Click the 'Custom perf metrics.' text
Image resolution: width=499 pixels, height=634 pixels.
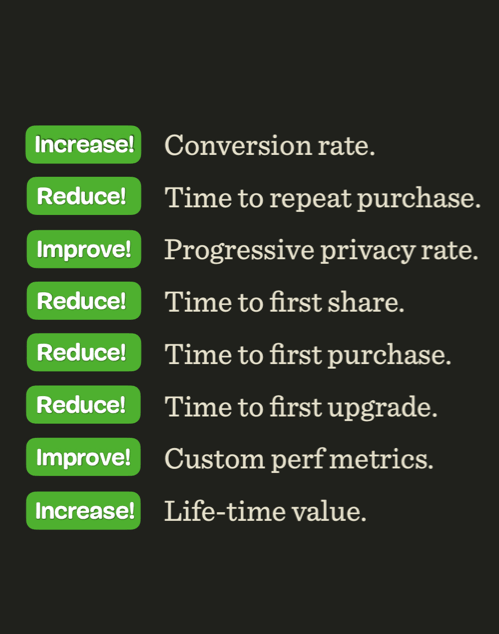point(299,459)
